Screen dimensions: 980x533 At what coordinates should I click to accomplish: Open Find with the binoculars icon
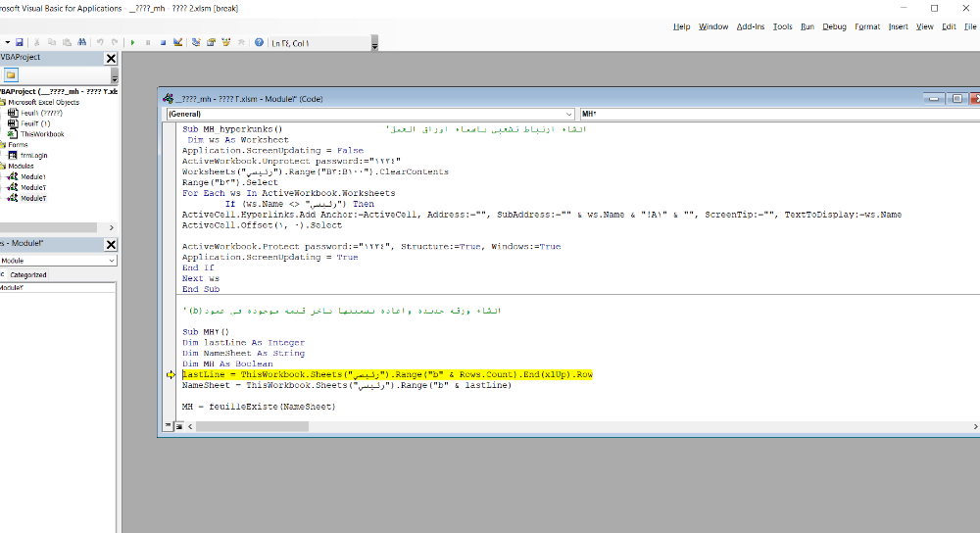pos(82,42)
